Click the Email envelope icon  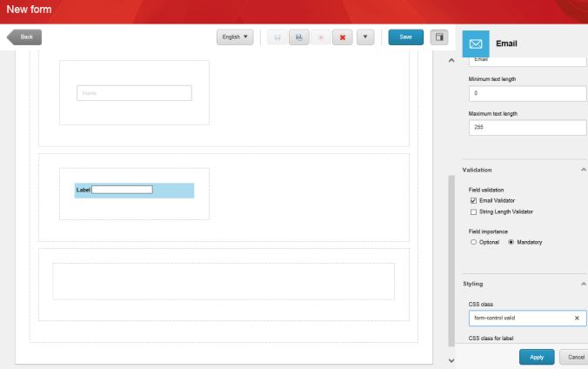coord(476,44)
